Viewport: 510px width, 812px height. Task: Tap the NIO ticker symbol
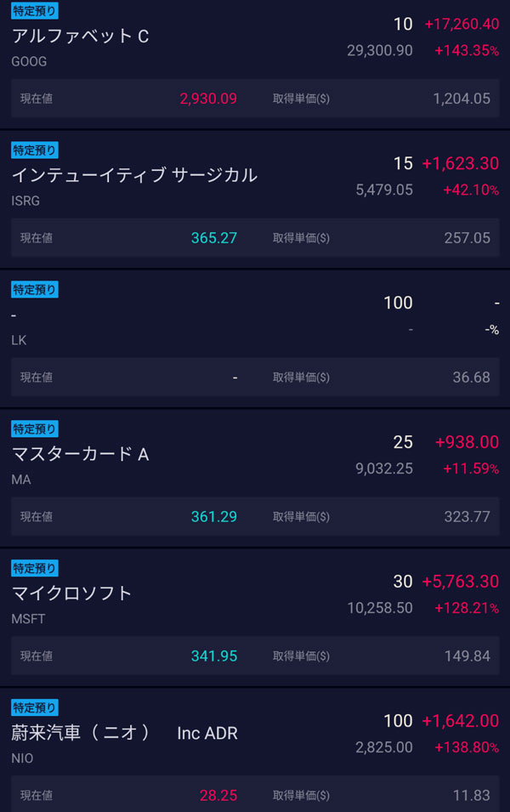(x=22, y=758)
